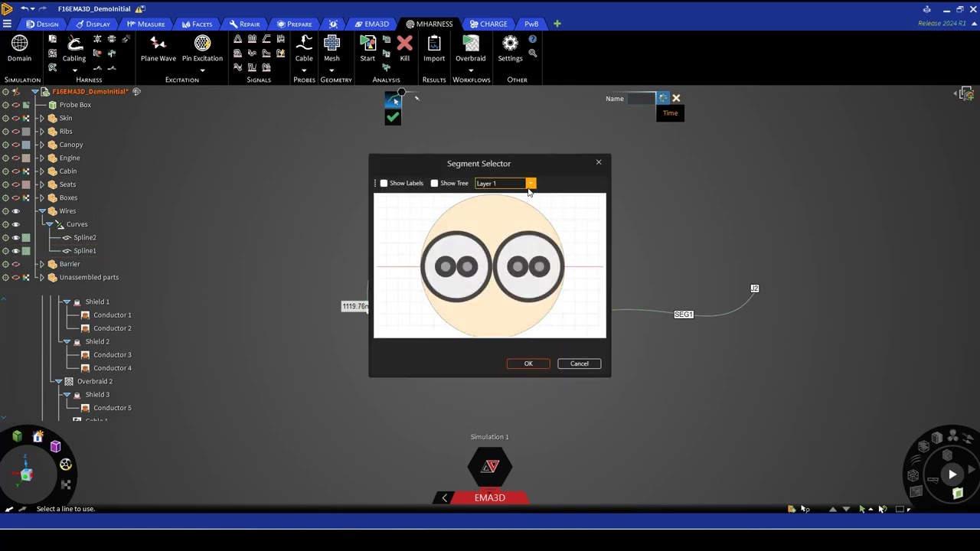Close the Name field with X

676,98
